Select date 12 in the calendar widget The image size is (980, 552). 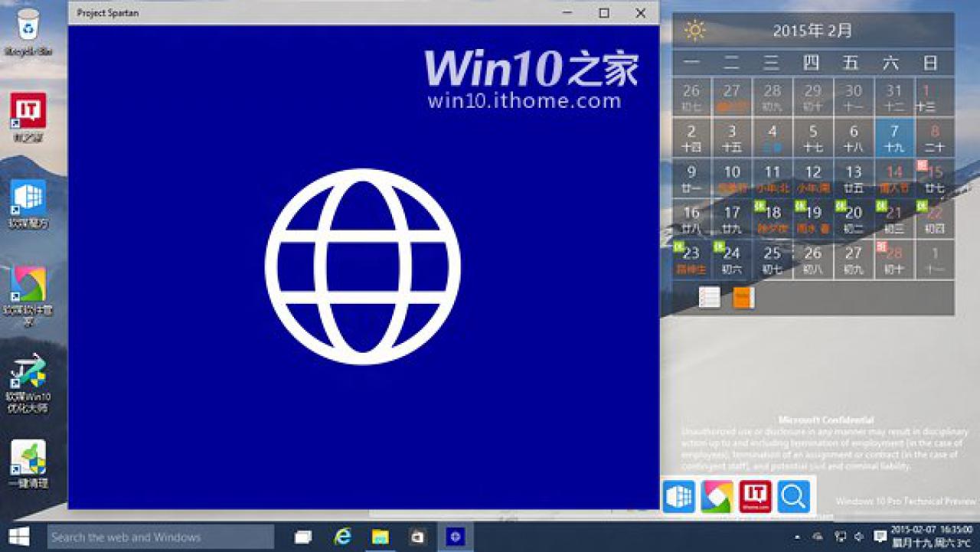pos(813,178)
